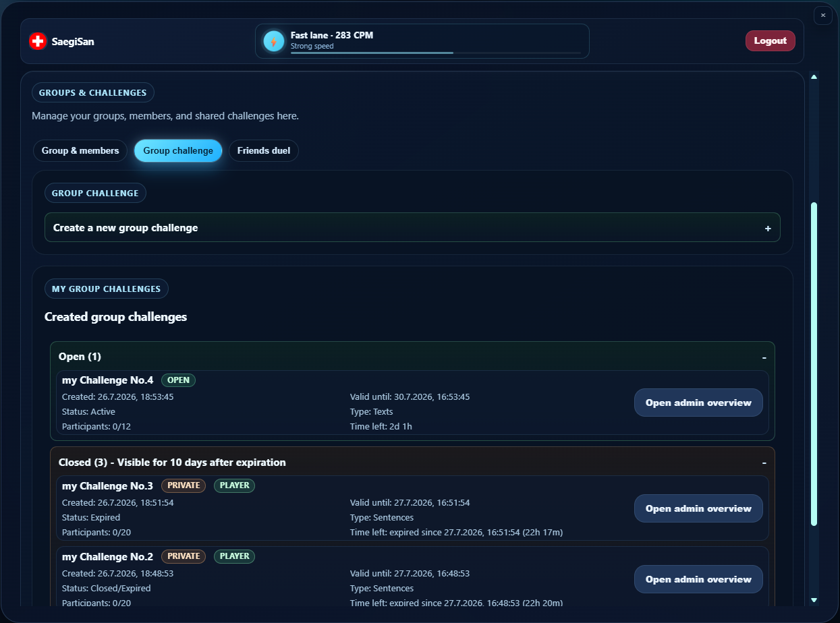Switch to the Group & members tab
Image resolution: width=840 pixels, height=623 pixels.
(80, 150)
